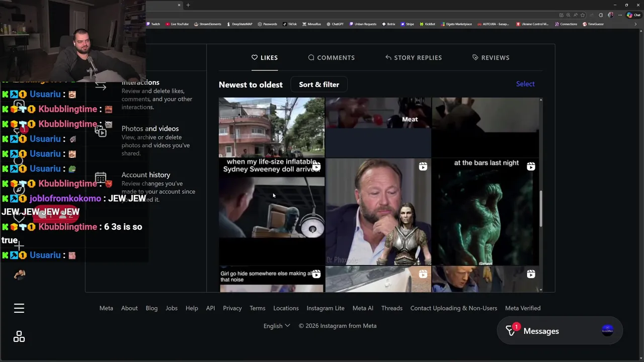The image size is (644, 362).
Task: Open the ChatGPT bookmark
Action: pyautogui.click(x=335, y=24)
